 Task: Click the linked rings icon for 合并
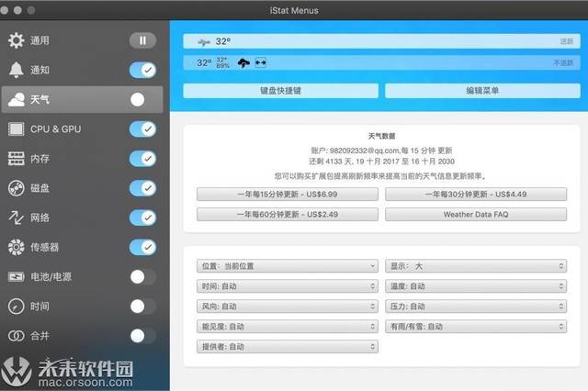pos(17,336)
